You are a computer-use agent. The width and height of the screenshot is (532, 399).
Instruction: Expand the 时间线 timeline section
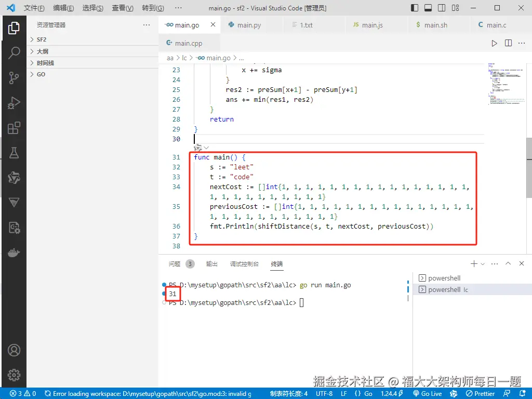(92, 63)
